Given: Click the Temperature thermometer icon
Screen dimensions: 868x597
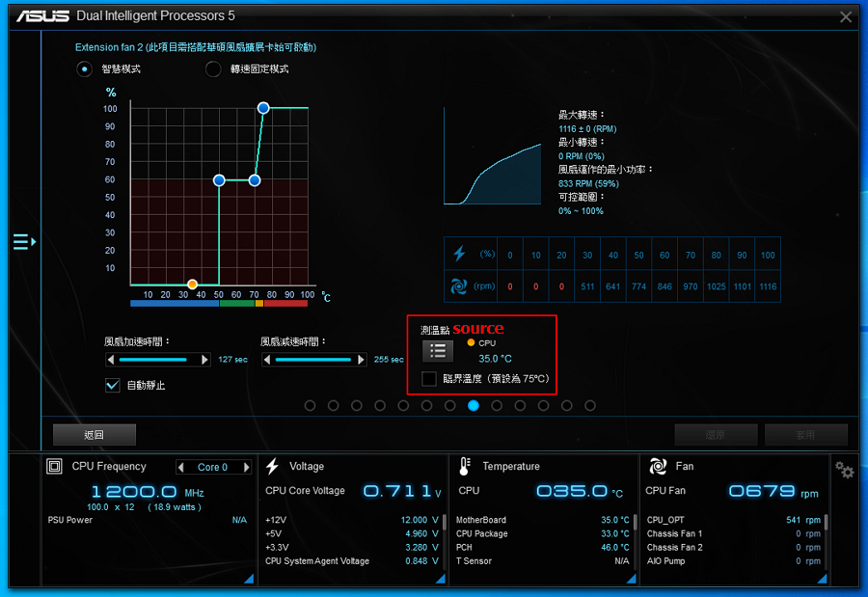Looking at the screenshot, I should pyautogui.click(x=465, y=466).
